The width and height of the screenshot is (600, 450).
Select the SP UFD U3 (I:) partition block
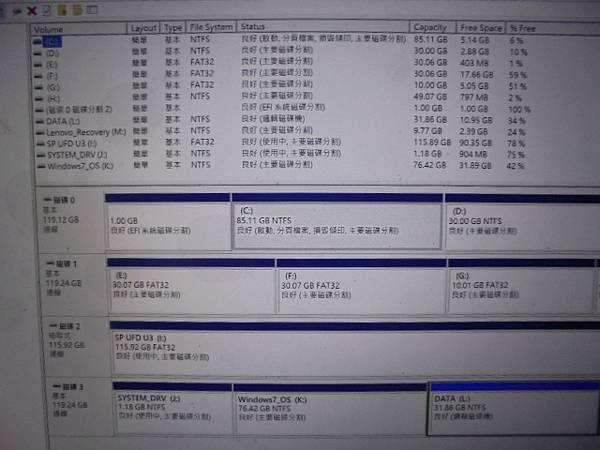(356, 348)
